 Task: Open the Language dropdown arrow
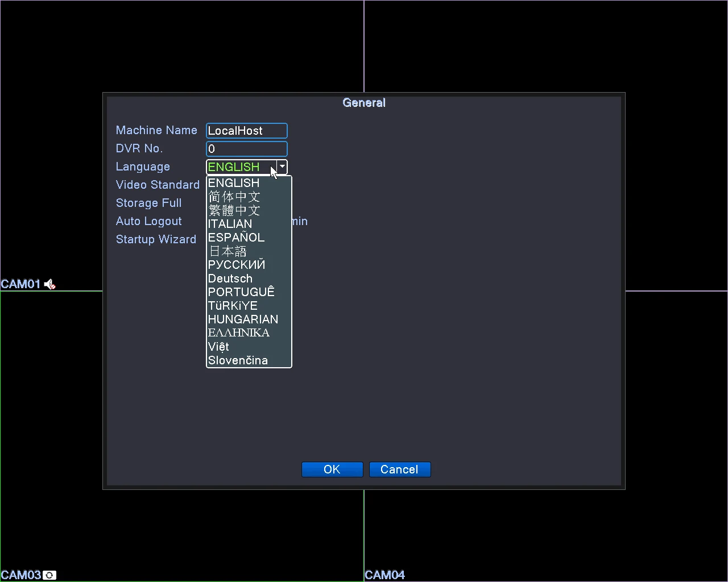[x=282, y=167]
